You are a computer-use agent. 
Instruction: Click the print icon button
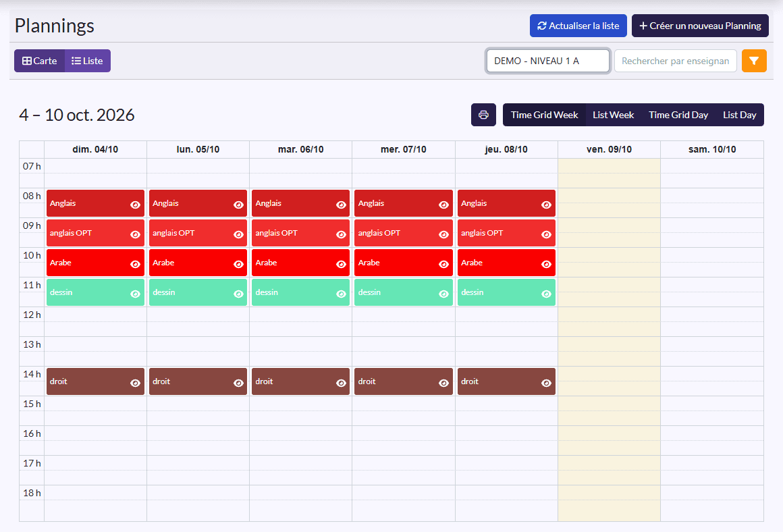click(483, 115)
